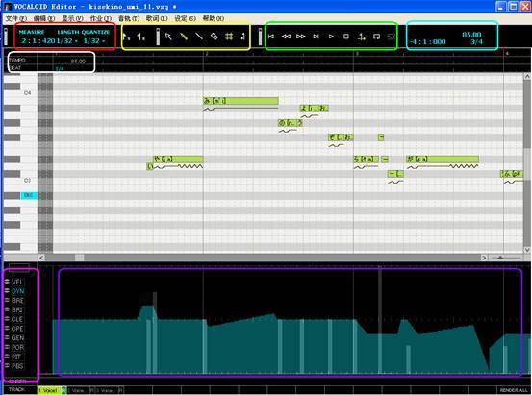Click the note icon after grid tool

(242, 37)
